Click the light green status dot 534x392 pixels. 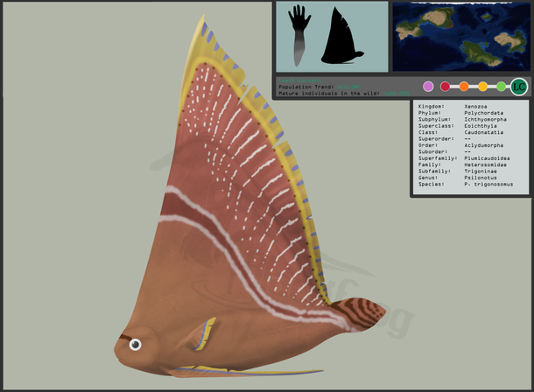[501, 87]
